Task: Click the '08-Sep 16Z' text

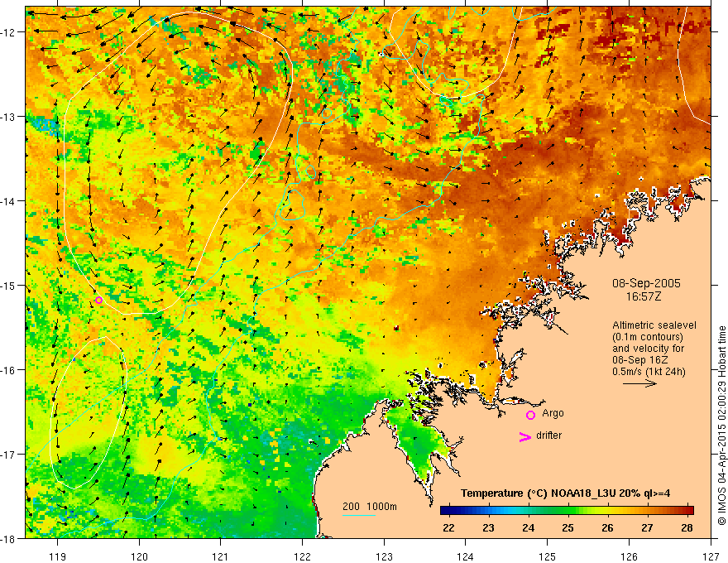Action: [x=641, y=360]
